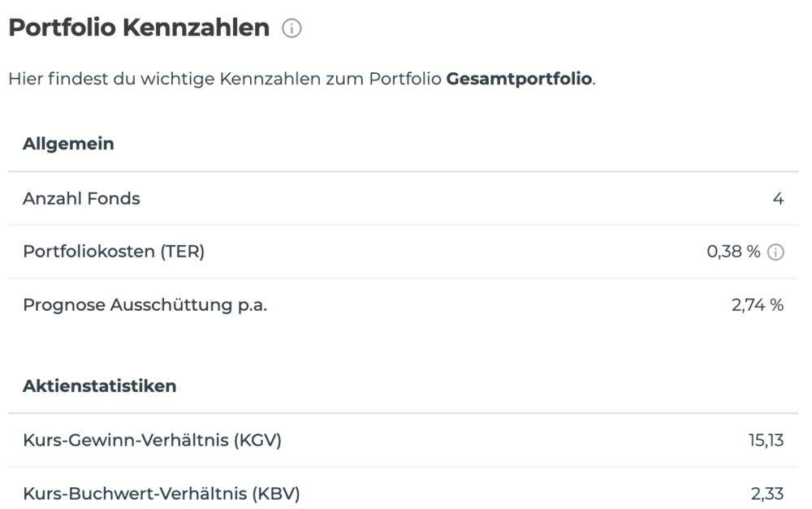812x509 pixels.
Task: Click the Portfolio Kennzahlen heading
Action: pyautogui.click(x=139, y=28)
